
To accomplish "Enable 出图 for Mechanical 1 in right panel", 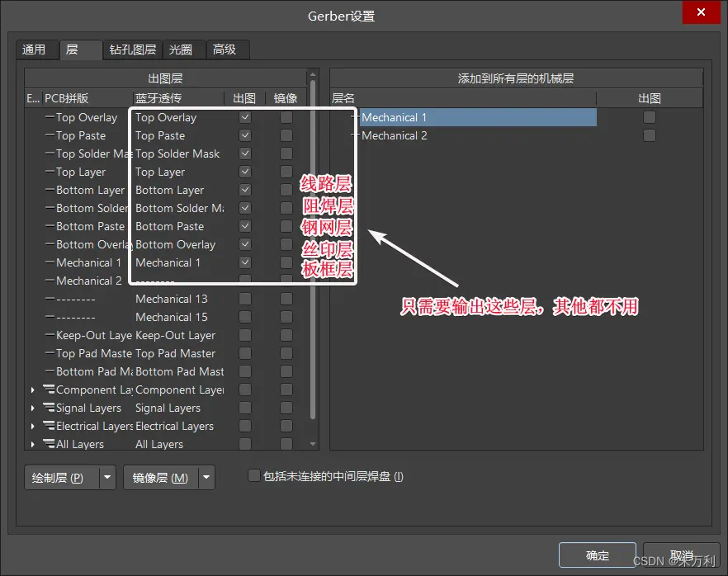I will (649, 117).
